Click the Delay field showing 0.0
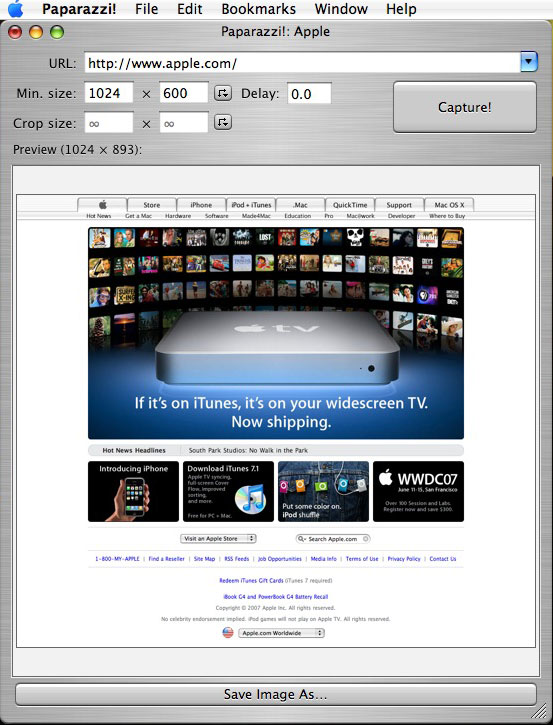Viewport: 553px width, 725px height. (309, 93)
